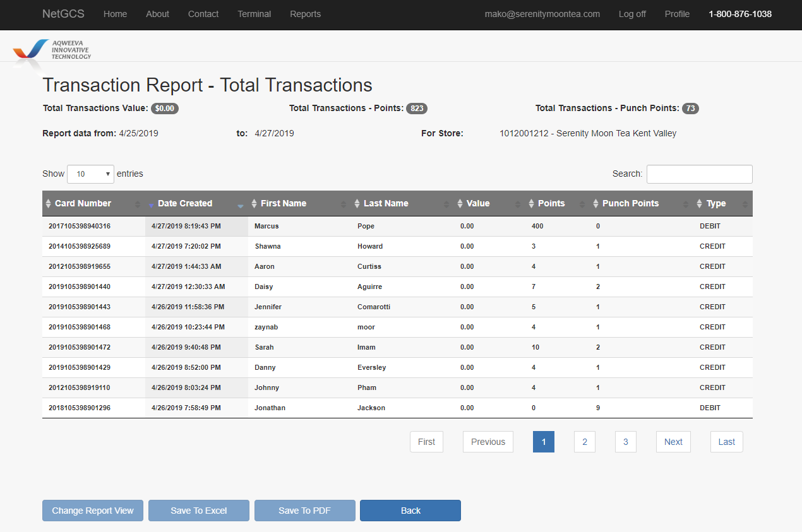This screenshot has width=802, height=532.
Task: Go to the Home page
Action: 115,14
